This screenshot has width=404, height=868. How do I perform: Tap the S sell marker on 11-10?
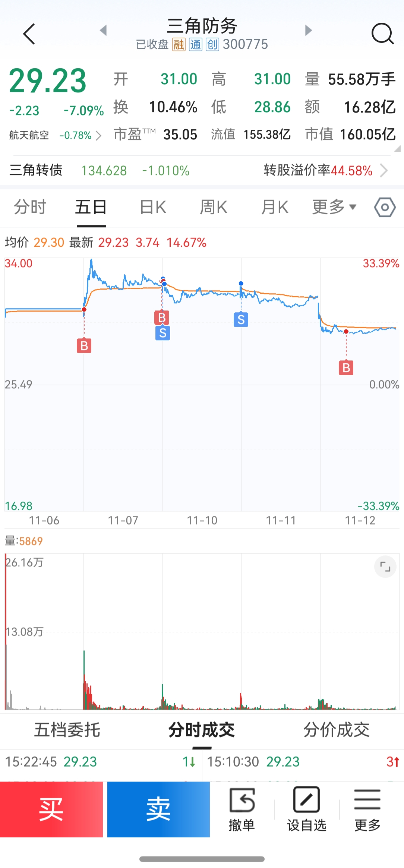241,319
